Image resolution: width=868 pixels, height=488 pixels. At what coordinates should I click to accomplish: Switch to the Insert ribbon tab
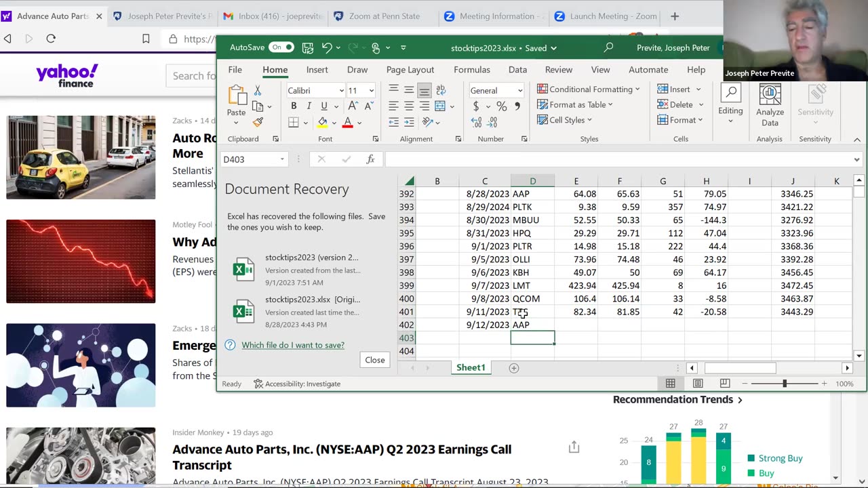[x=317, y=70]
